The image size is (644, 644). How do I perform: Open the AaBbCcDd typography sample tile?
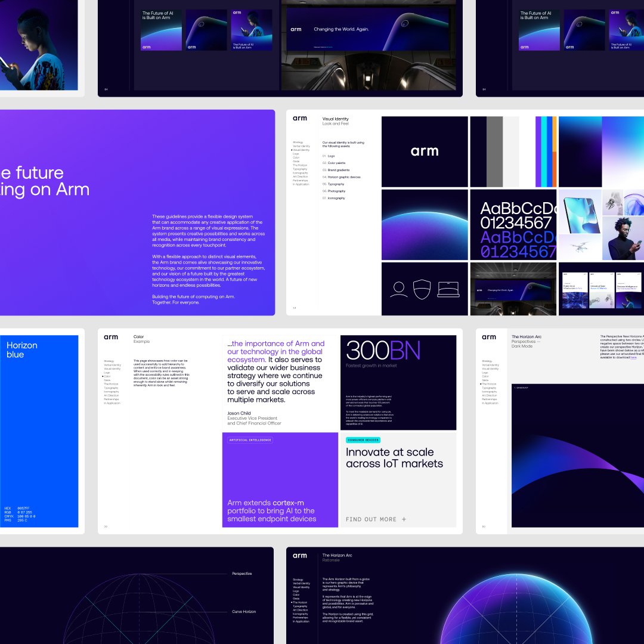(x=513, y=225)
